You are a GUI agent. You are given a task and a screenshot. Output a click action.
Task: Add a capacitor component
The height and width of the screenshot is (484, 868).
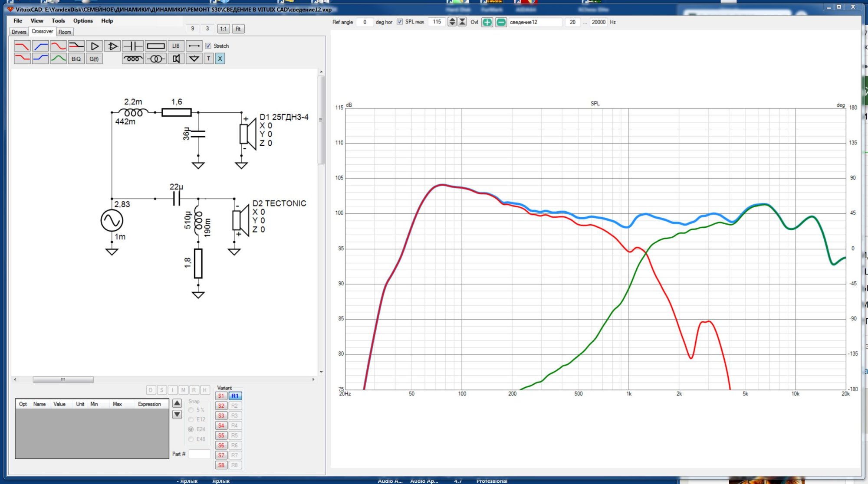pyautogui.click(x=132, y=46)
